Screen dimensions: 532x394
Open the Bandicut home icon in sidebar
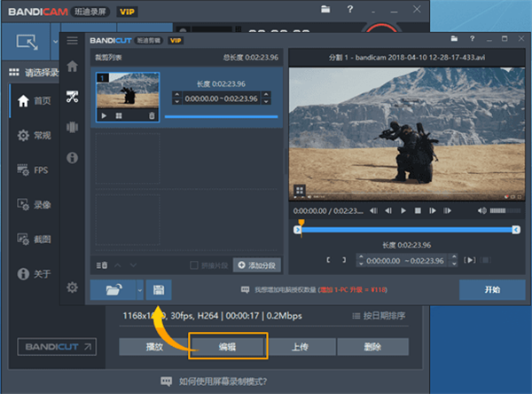[x=72, y=65]
